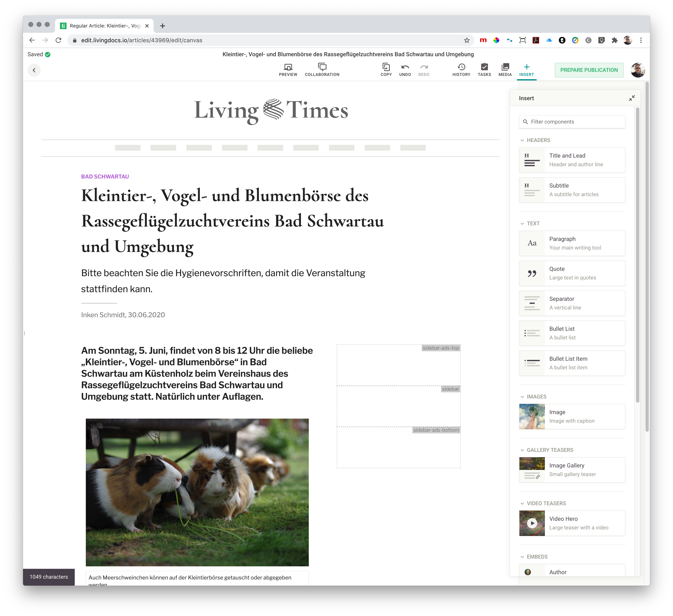Screen dimensions: 673x616
Task: Open the Tasks panel
Action: point(484,70)
